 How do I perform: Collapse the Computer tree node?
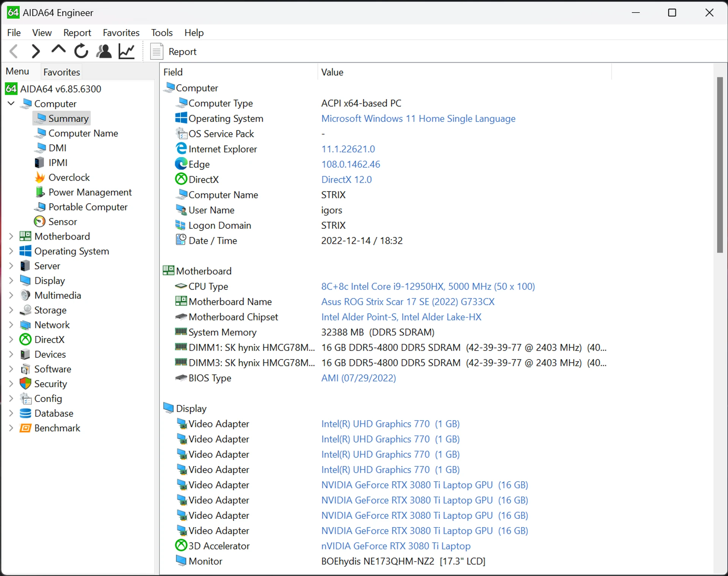(x=11, y=104)
